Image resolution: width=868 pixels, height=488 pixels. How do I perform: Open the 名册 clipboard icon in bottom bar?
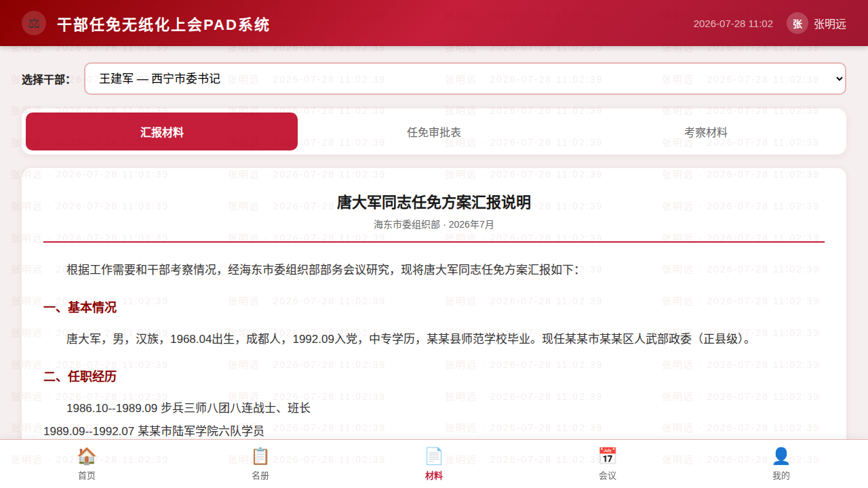260,456
